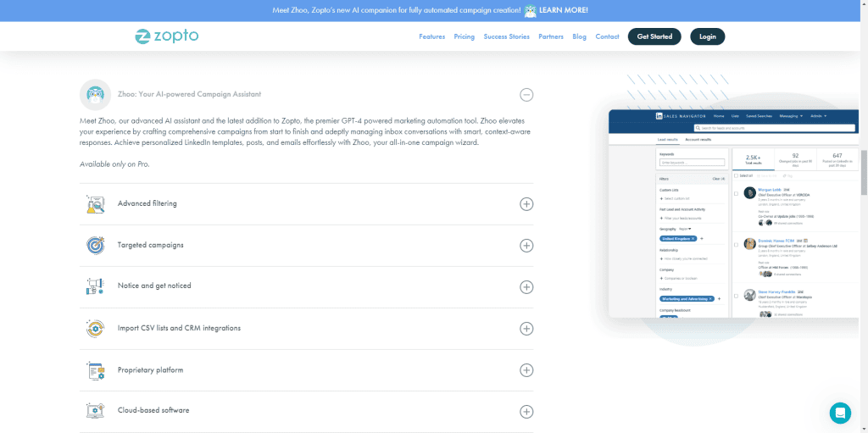This screenshot has height=433, width=868.
Task: Click LinkedIn logo in Sales Navigator preview
Action: (x=659, y=116)
